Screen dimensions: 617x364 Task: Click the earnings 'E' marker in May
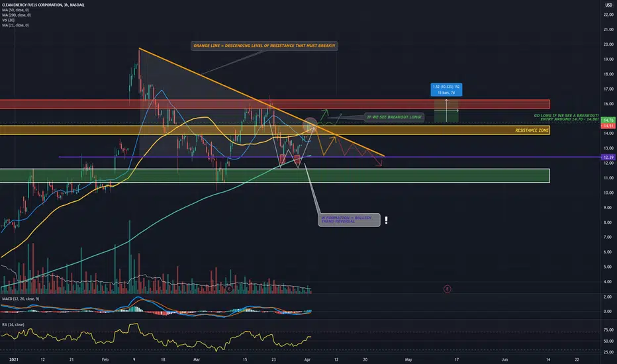[447, 289]
